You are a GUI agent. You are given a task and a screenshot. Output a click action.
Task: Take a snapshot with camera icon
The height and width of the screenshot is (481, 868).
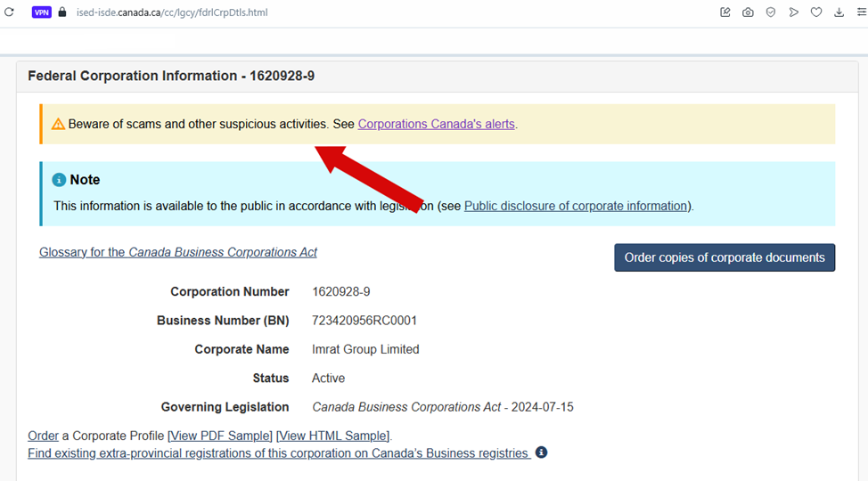748,12
